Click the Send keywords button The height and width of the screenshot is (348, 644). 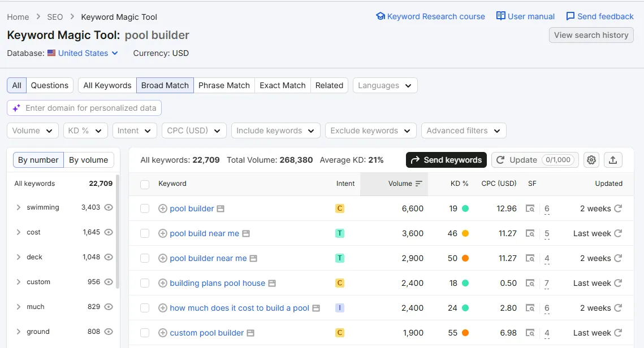pyautogui.click(x=447, y=160)
